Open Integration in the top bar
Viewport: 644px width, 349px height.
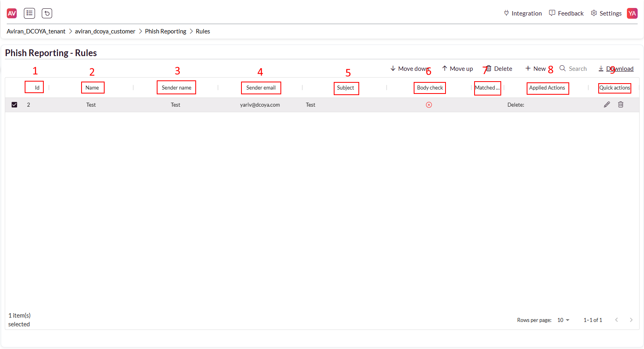(523, 13)
